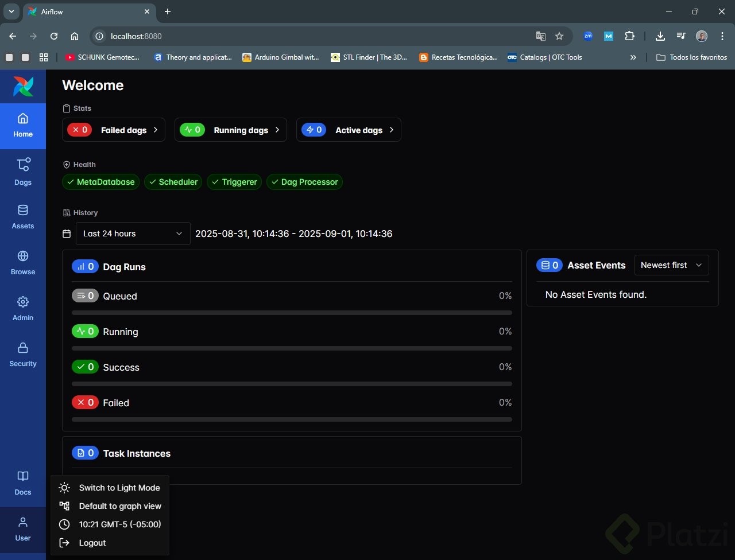
Task: Click the Airflow pinwheel logo
Action: tap(23, 86)
